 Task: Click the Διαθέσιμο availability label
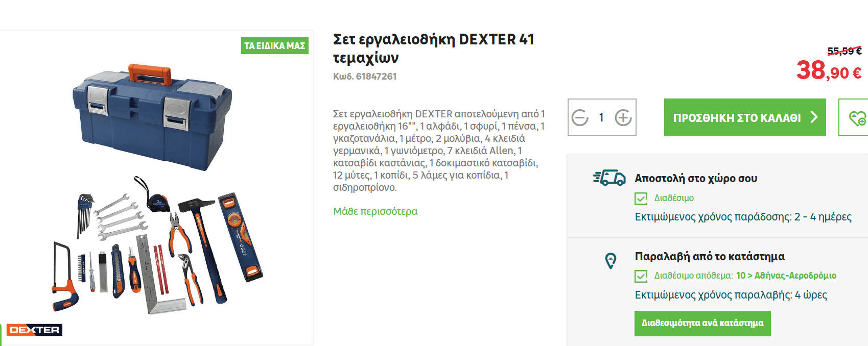[x=674, y=198]
